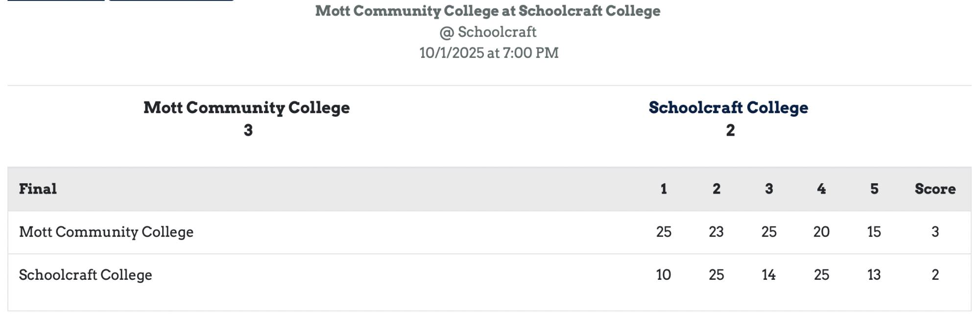Click the large match score 2 under Schoolcraft heading
980x321 pixels.
730,130
